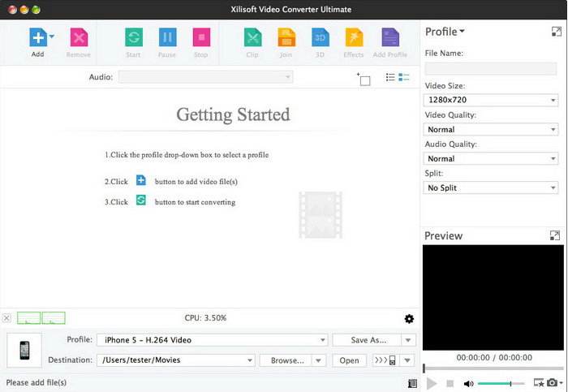Click the transfer to device button
This screenshot has height=392, width=568.
click(x=385, y=360)
